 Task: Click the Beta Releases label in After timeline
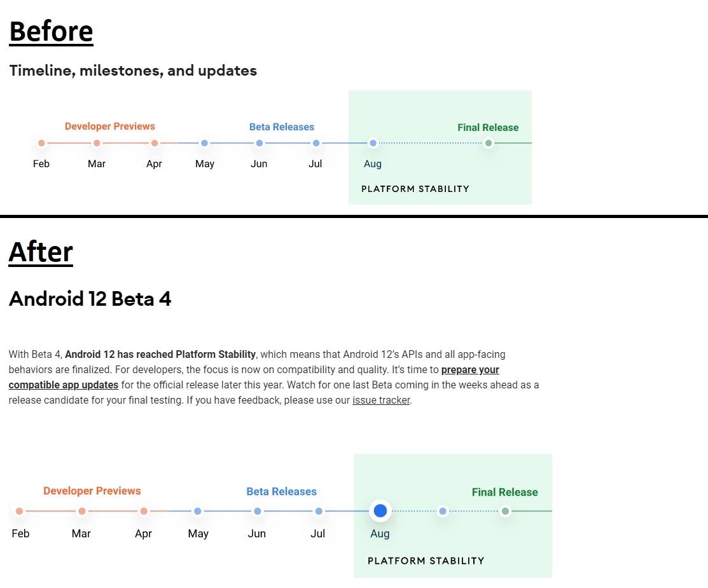tap(281, 491)
